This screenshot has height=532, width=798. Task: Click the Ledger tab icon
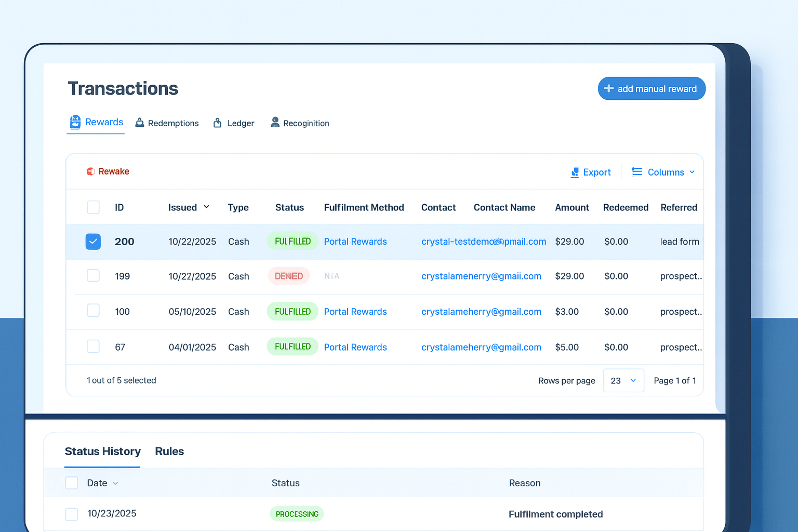tap(218, 123)
